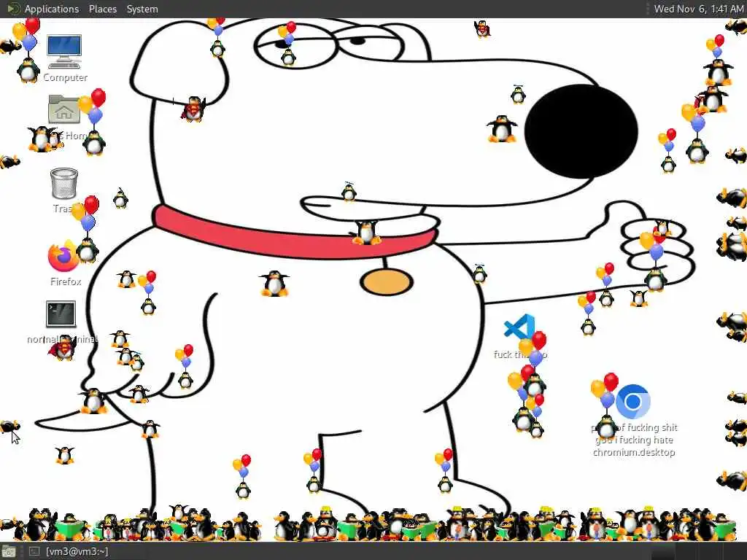The height and width of the screenshot is (560, 747).
Task: Select the terminal launcher desktop icon
Action: click(61, 314)
